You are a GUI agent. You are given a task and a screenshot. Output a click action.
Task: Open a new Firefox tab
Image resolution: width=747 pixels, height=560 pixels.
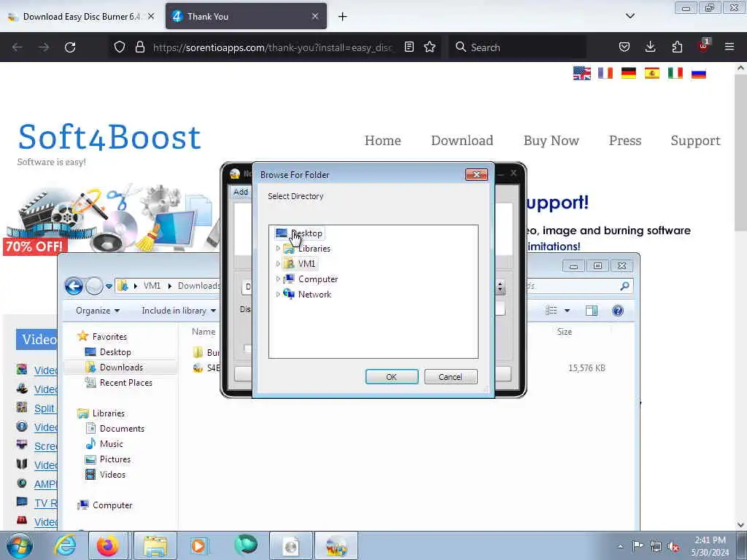(x=343, y=17)
